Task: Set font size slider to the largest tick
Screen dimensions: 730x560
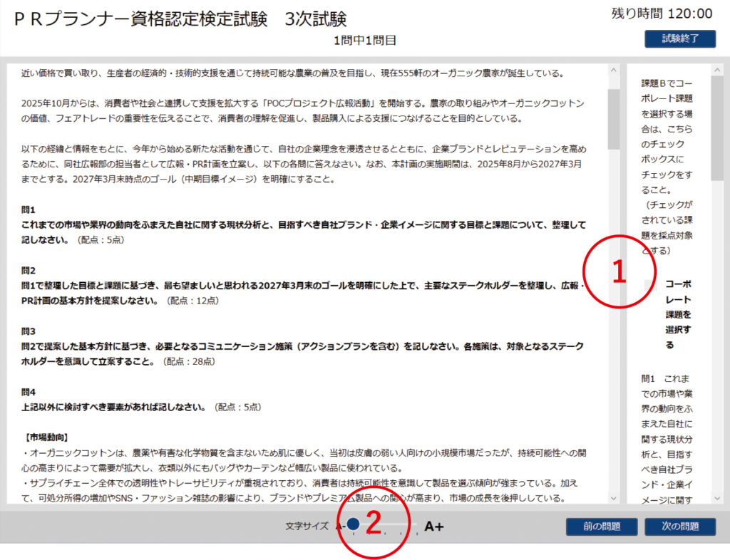Action: pyautogui.click(x=417, y=527)
